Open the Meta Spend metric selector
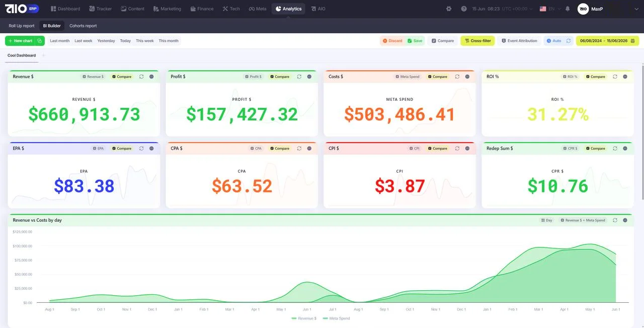 tap(407, 77)
